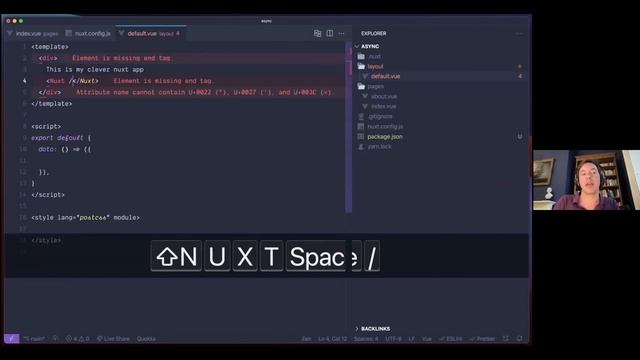Click the "<template>" opening line
Screen dimensions: 640x360
coord(50,47)
